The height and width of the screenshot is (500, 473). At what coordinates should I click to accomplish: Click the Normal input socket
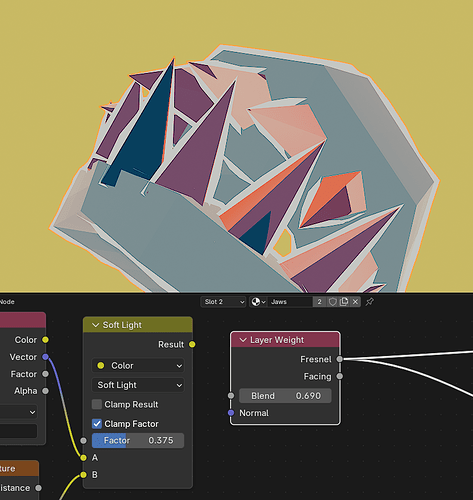pyautogui.click(x=231, y=413)
